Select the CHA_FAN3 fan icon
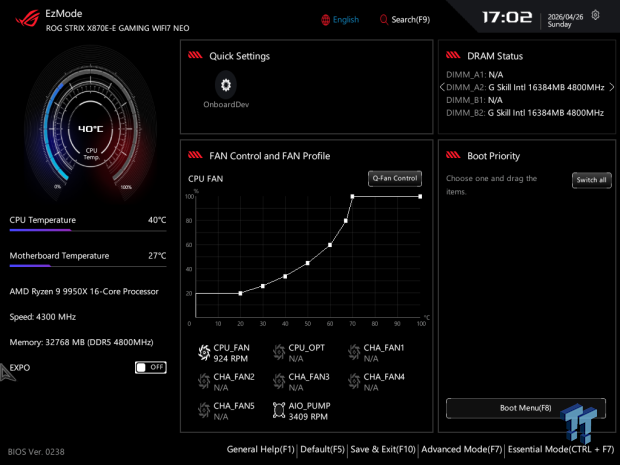The height and width of the screenshot is (465, 620). 279,382
